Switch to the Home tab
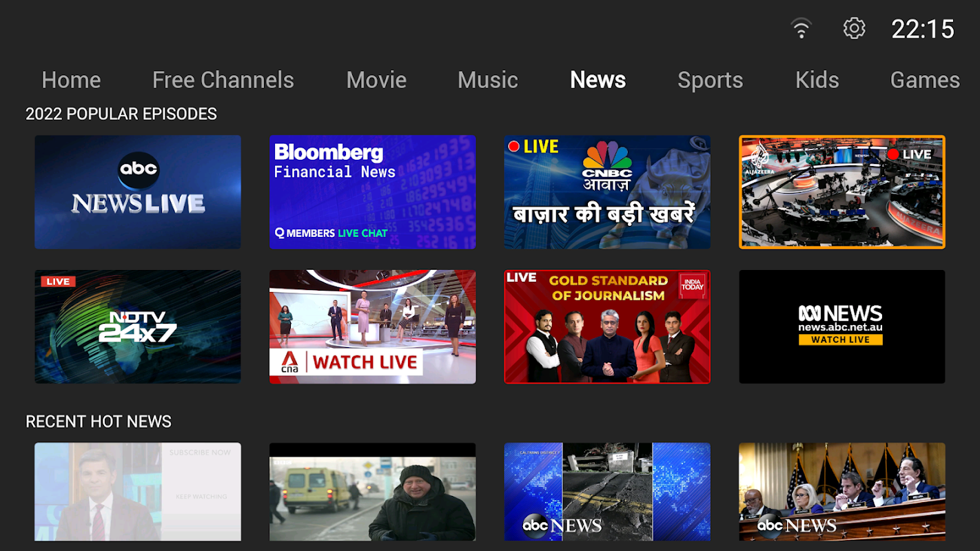980x551 pixels. [71, 80]
